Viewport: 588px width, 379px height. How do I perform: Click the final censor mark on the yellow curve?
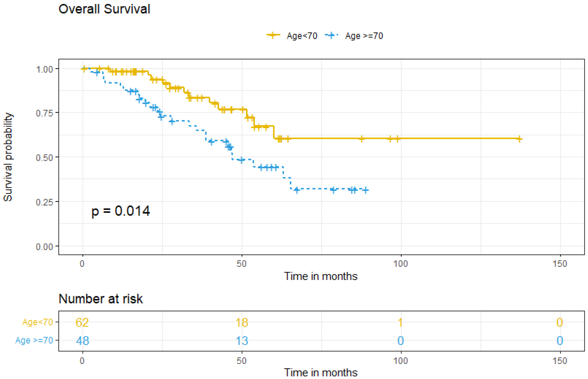tap(519, 139)
